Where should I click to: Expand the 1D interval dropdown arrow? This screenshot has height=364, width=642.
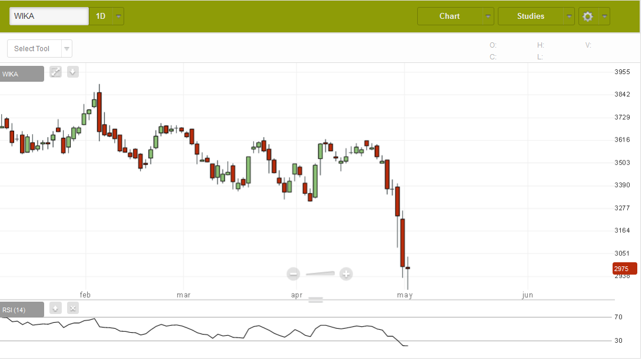tap(119, 16)
